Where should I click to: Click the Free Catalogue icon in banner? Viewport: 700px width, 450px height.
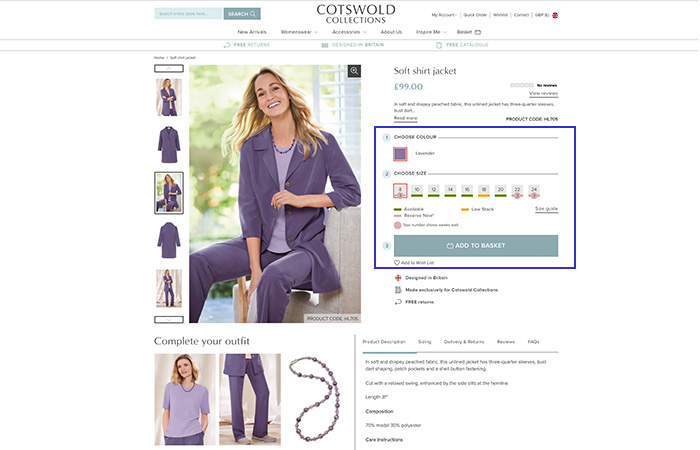click(439, 45)
